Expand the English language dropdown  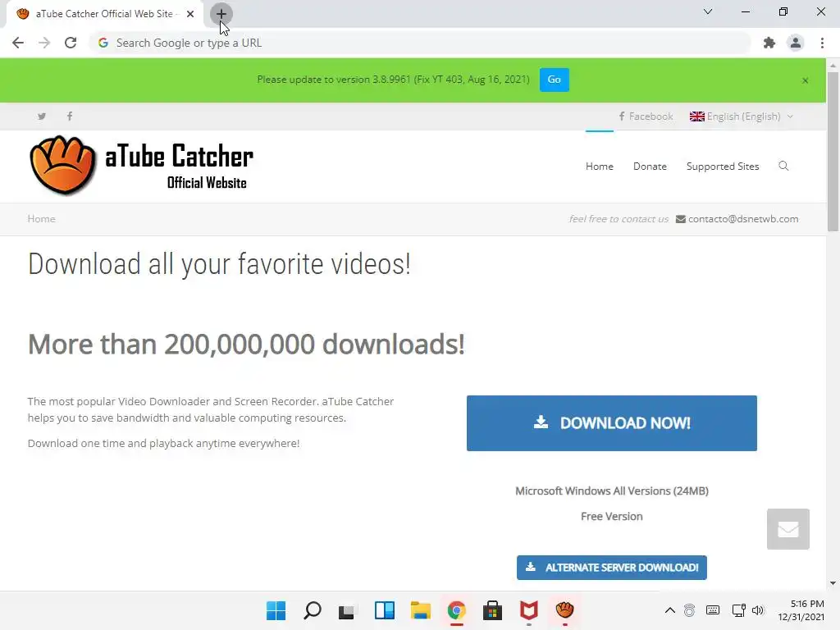pos(741,116)
